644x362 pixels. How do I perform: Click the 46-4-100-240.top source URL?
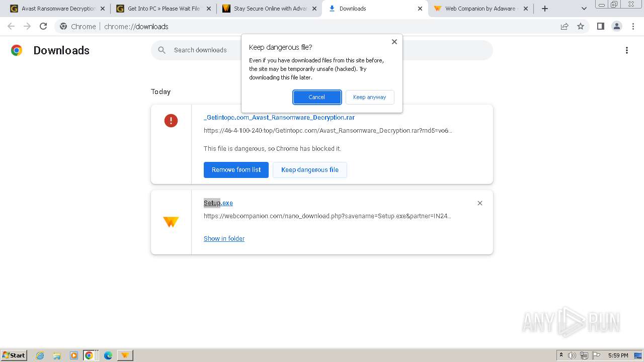tap(328, 131)
